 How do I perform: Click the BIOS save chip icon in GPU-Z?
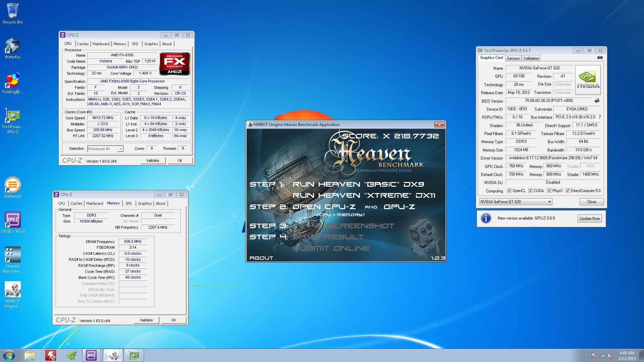point(597,101)
